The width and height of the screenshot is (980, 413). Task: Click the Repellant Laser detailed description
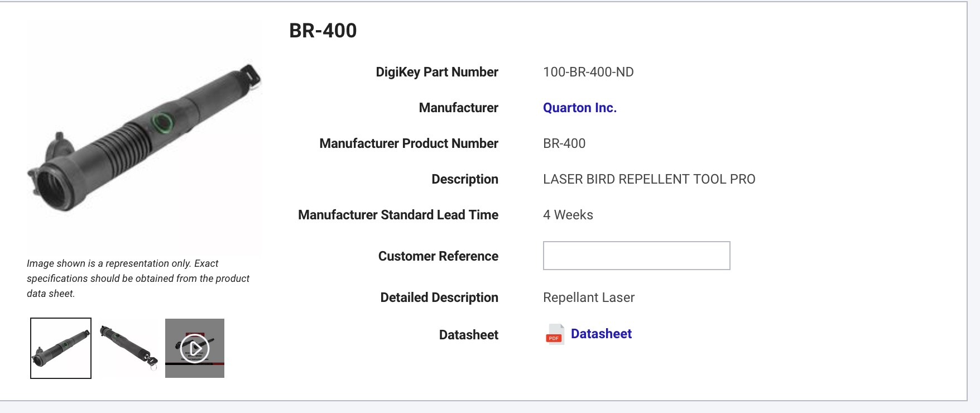point(589,297)
